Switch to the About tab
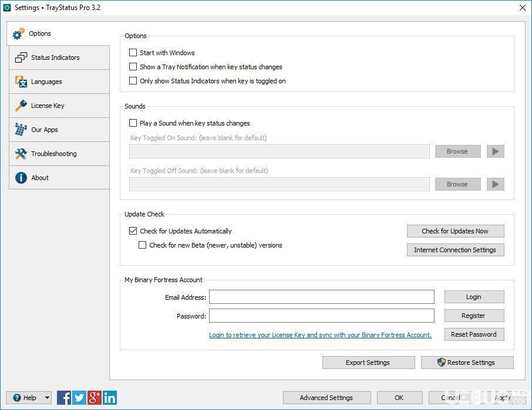532x410 pixels. click(x=59, y=178)
